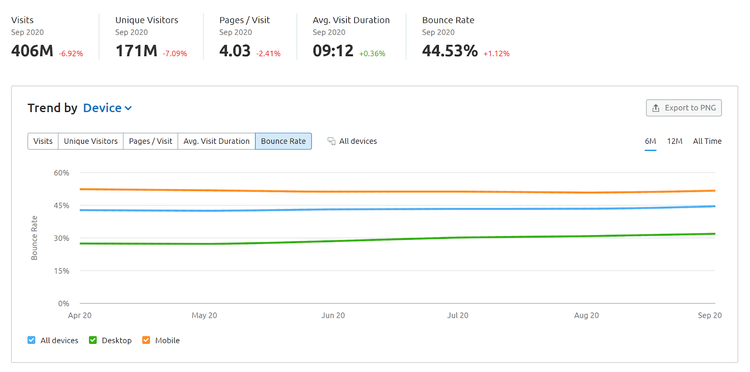This screenshot has width=750, height=372.
Task: Click the -2.41% pages per visit change
Action: click(268, 54)
